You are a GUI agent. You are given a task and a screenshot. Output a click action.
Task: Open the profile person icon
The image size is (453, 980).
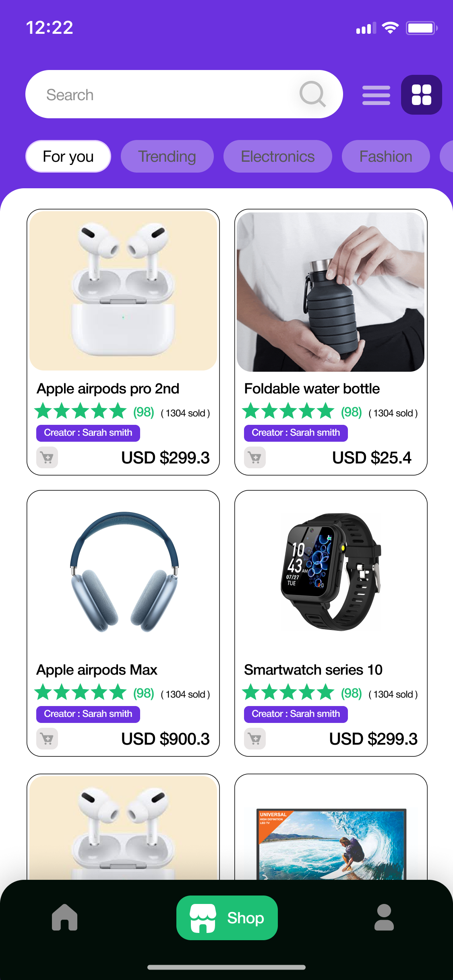click(384, 917)
